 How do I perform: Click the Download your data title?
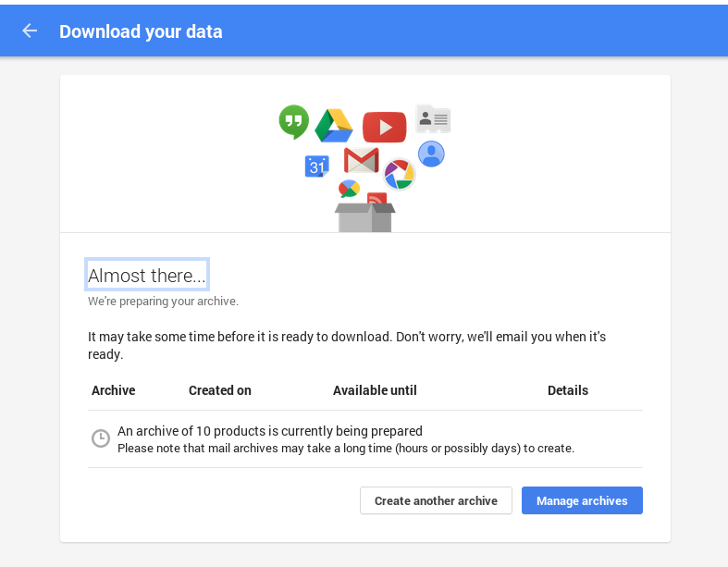tap(141, 31)
